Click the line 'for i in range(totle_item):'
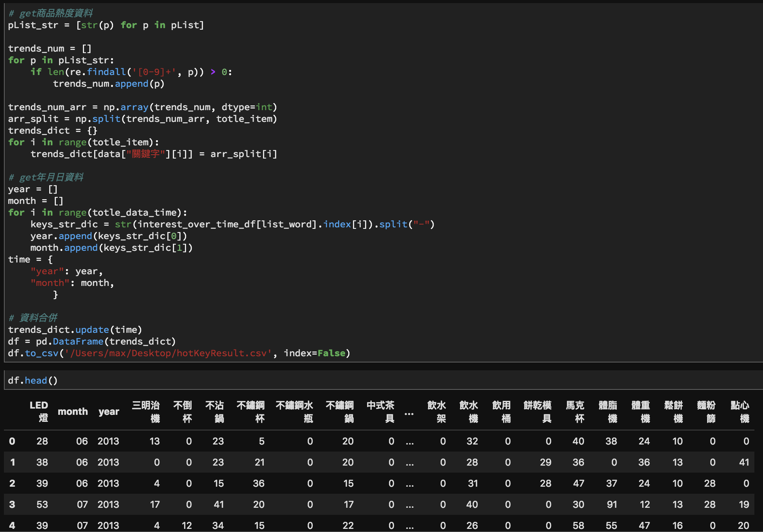 (x=84, y=142)
